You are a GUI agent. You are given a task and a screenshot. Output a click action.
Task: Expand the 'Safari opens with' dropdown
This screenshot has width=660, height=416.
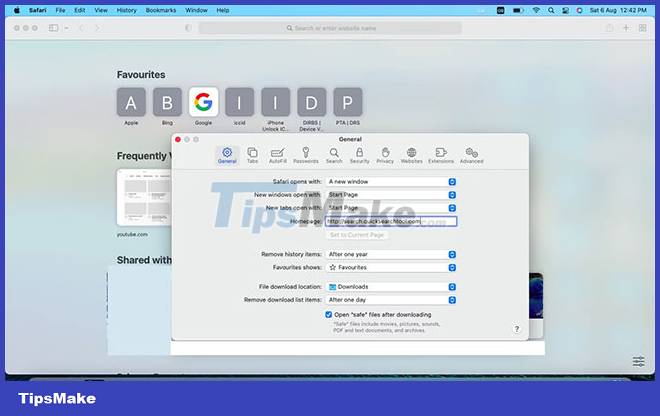pyautogui.click(x=391, y=181)
